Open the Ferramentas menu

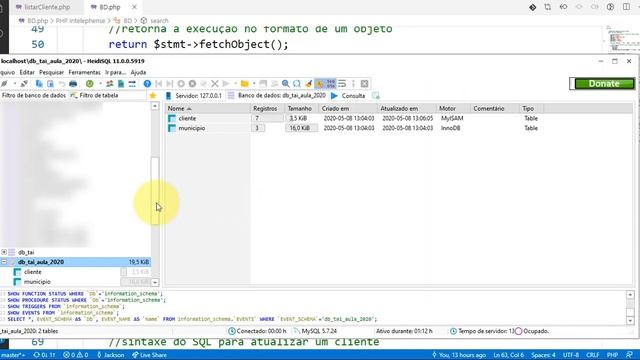[84, 72]
